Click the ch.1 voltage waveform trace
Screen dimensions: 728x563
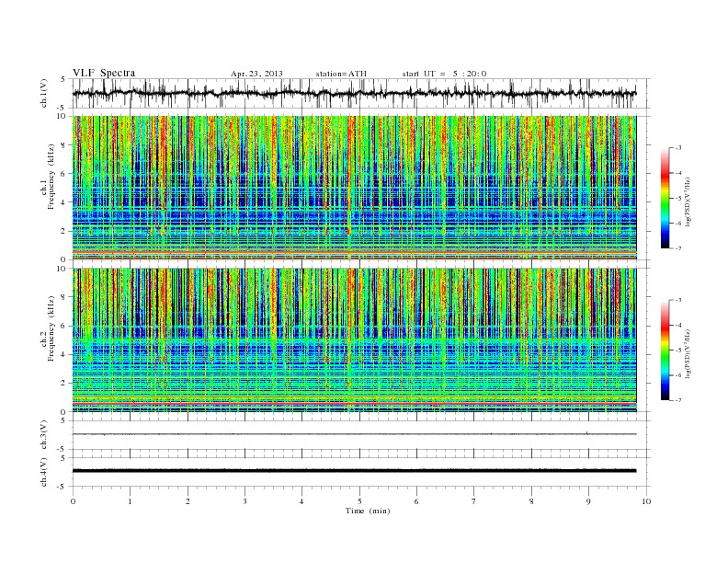pyautogui.click(x=354, y=93)
